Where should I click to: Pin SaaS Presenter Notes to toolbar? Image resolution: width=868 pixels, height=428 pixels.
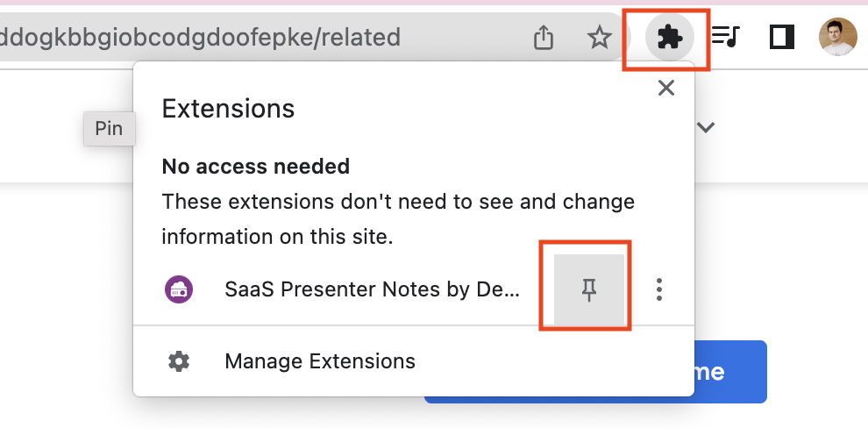589,290
